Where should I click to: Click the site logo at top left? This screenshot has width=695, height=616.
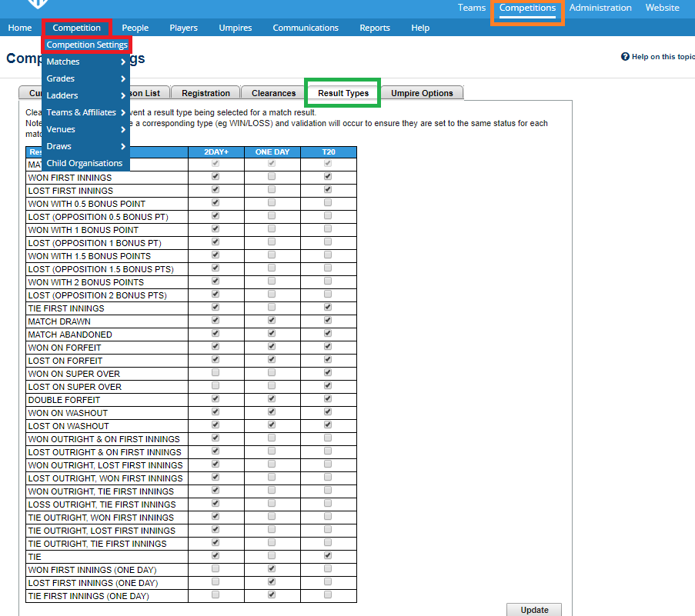click(x=38, y=4)
